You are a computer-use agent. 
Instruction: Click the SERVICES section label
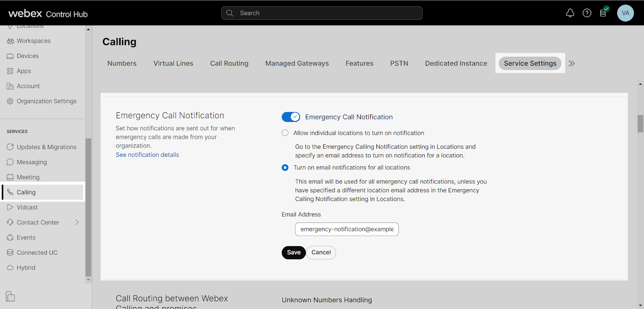click(x=17, y=132)
